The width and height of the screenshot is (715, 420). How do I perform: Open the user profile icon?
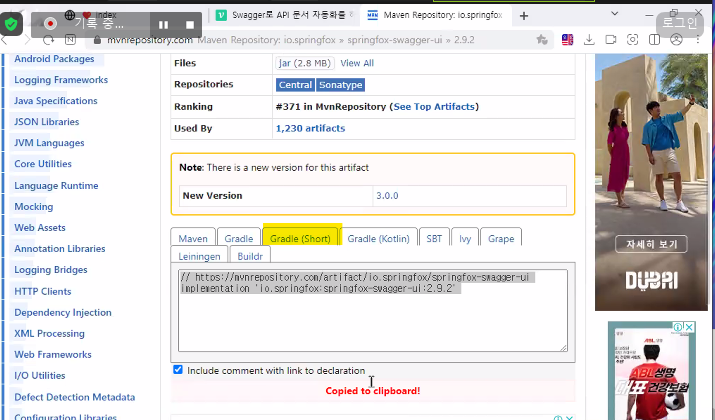click(676, 40)
